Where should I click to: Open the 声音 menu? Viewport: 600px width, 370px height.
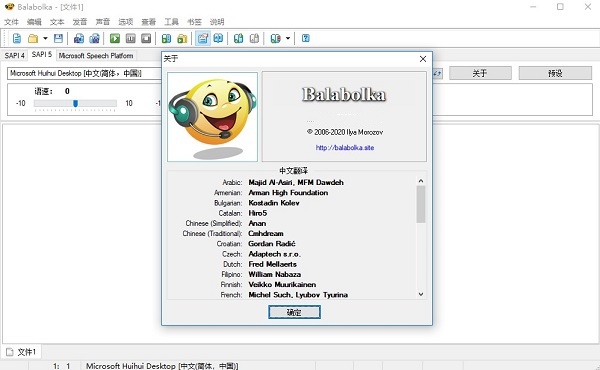click(x=103, y=22)
